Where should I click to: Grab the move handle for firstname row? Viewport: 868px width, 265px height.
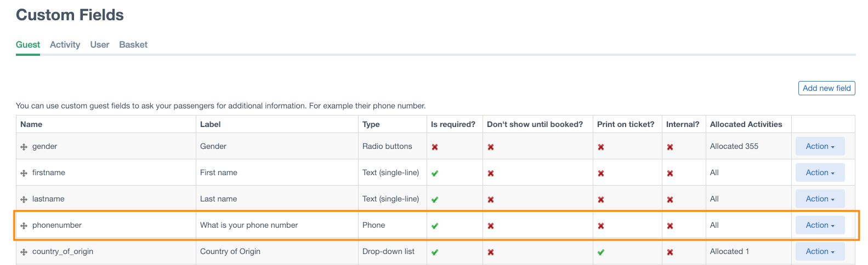(x=24, y=173)
